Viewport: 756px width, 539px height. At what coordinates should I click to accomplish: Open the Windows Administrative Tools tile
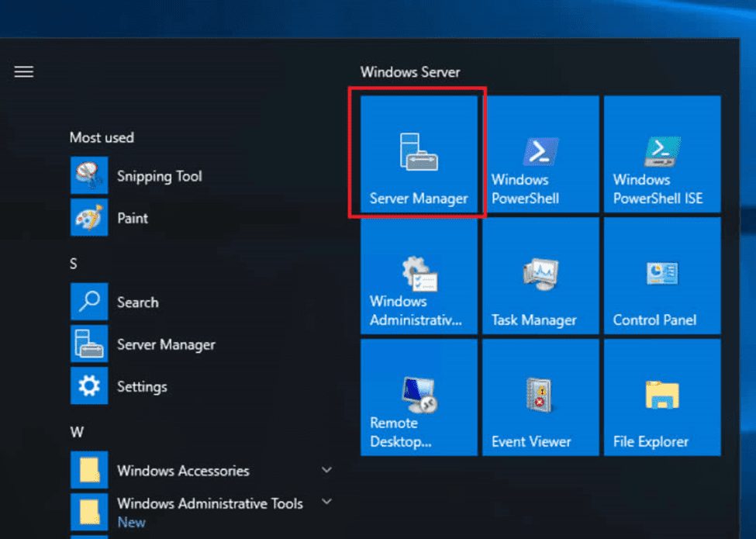(419, 275)
